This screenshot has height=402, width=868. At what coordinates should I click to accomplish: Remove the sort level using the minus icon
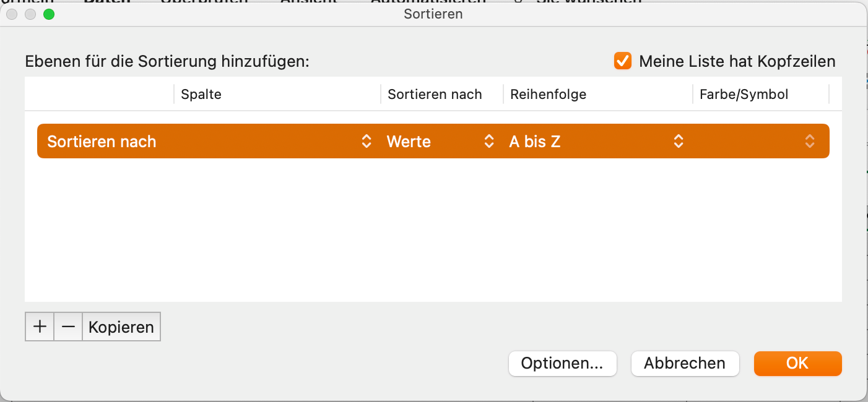(x=68, y=327)
